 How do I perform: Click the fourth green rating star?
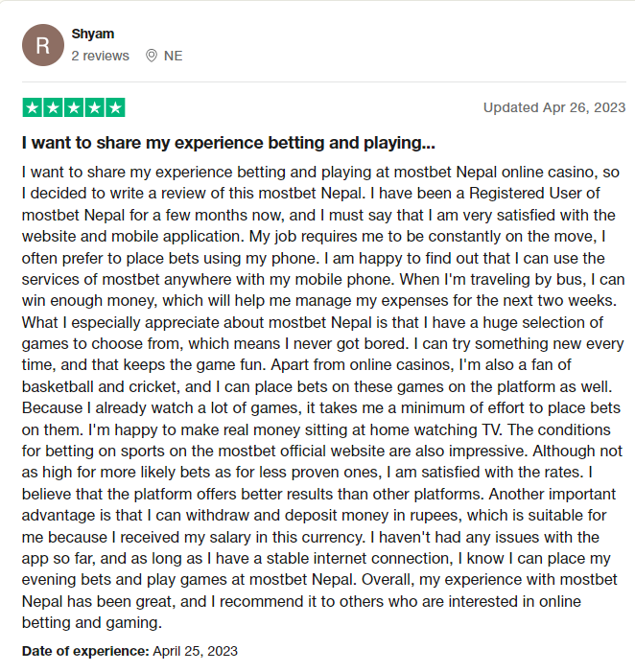94,107
